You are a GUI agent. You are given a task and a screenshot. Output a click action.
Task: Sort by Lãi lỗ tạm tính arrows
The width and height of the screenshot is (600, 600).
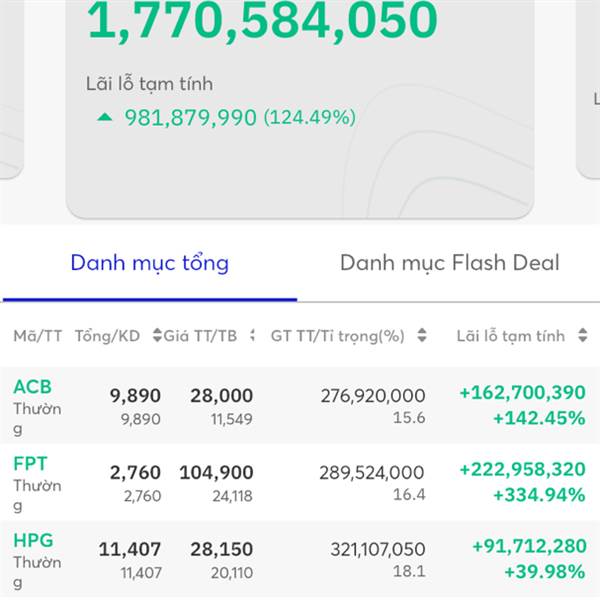(582, 335)
